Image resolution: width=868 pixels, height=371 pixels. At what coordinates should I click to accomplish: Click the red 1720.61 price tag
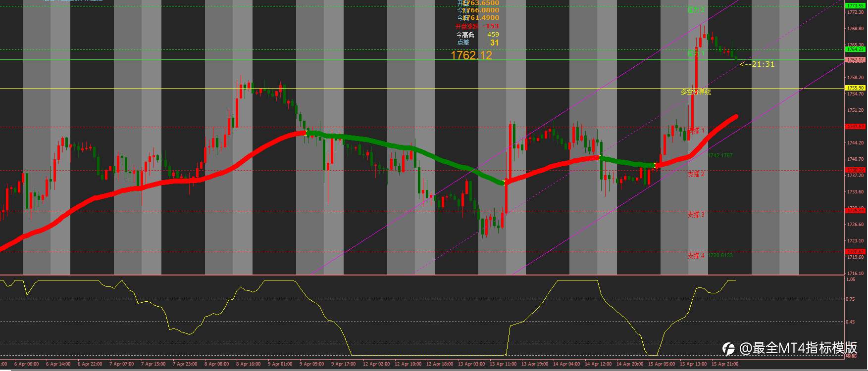(855, 252)
